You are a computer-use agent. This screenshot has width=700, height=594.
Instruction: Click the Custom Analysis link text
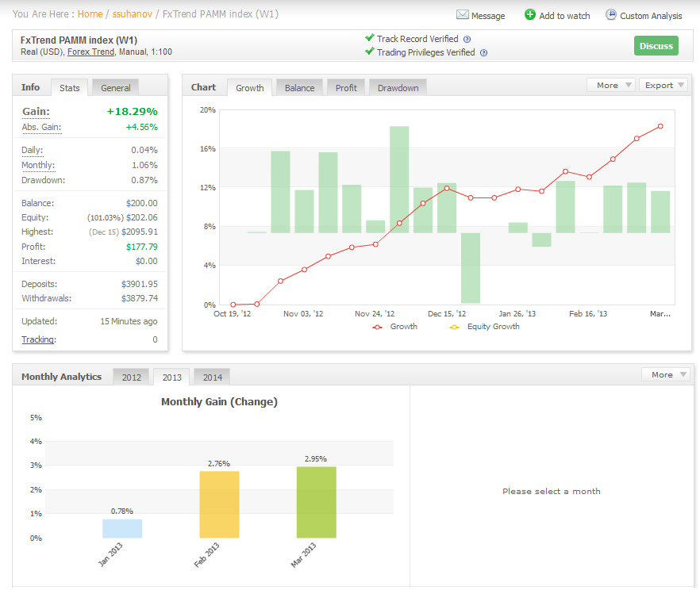(651, 16)
